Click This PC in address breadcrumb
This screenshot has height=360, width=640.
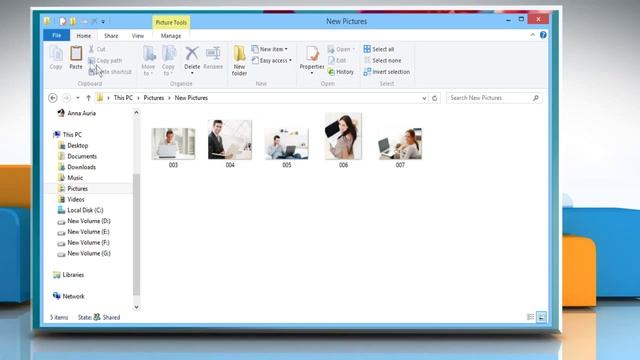[123, 98]
